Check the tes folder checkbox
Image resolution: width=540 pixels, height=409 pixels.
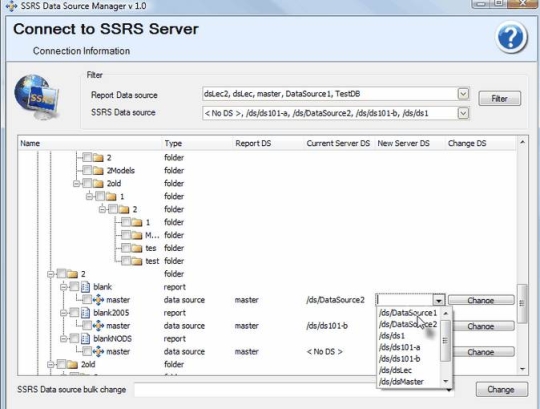[x=126, y=248]
